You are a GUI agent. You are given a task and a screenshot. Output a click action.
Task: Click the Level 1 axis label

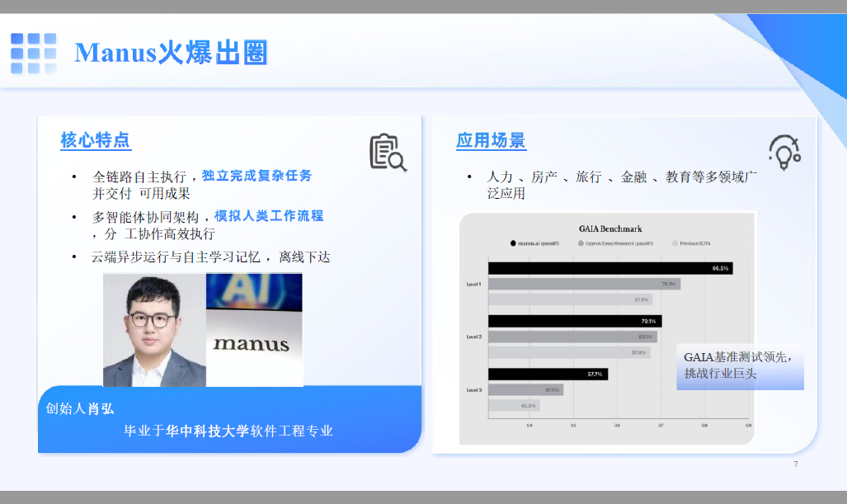click(x=473, y=284)
